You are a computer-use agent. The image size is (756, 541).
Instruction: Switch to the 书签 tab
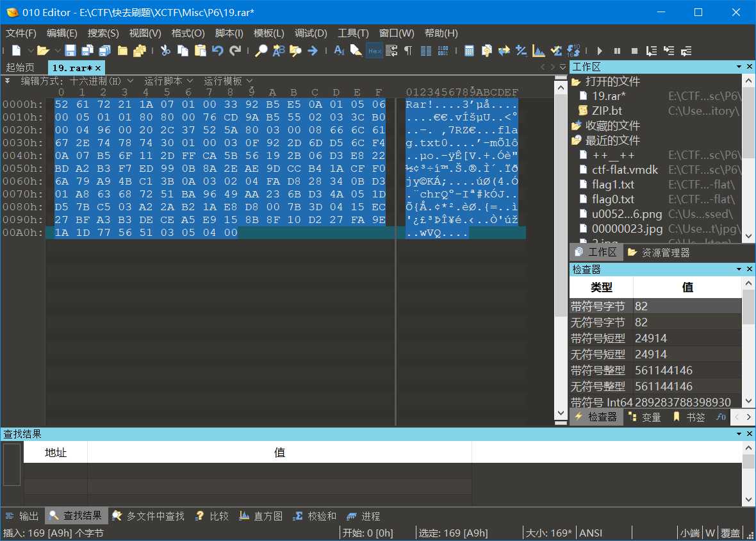[689, 417]
